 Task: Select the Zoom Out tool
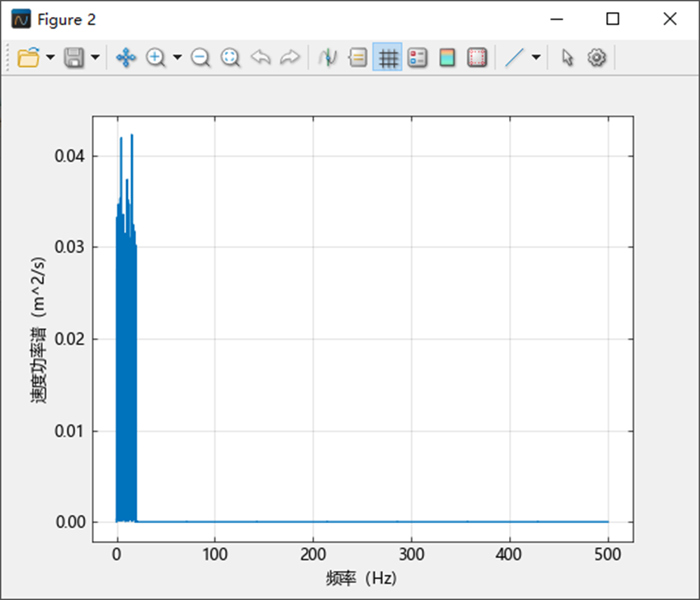coord(201,57)
